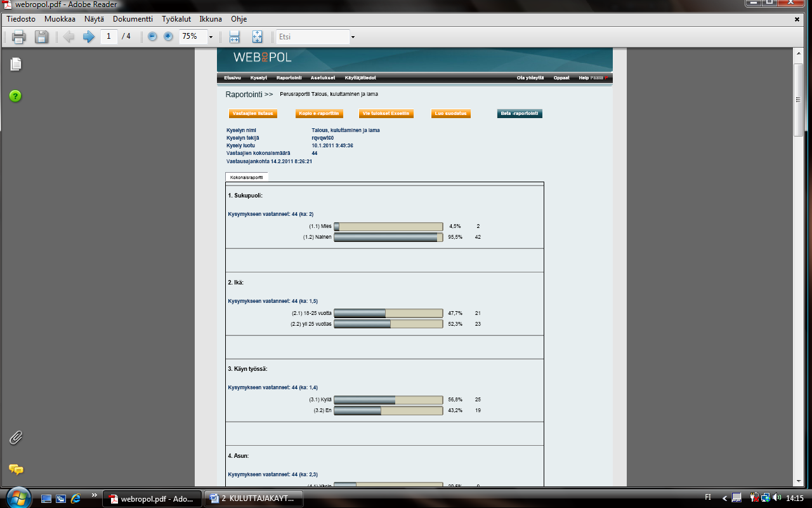Screen dimensions: 812x508
Task: Click the "95,5%" value for Nainen
Action: [455, 237]
